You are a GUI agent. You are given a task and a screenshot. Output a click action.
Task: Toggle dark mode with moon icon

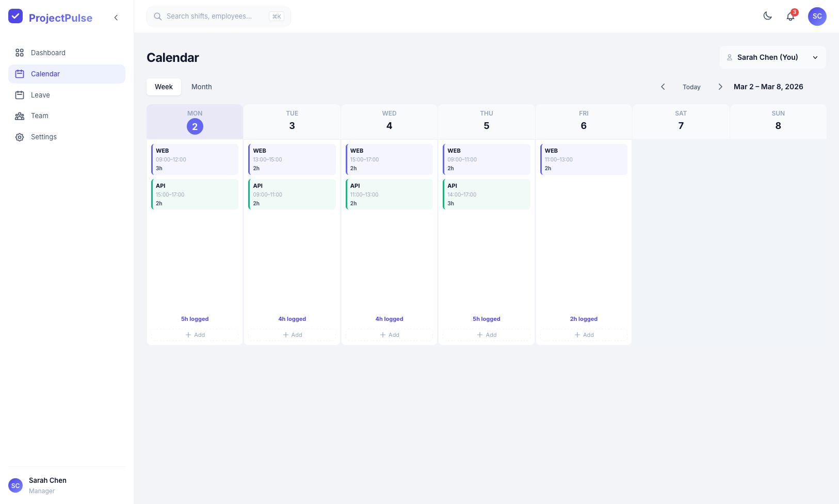[767, 16]
